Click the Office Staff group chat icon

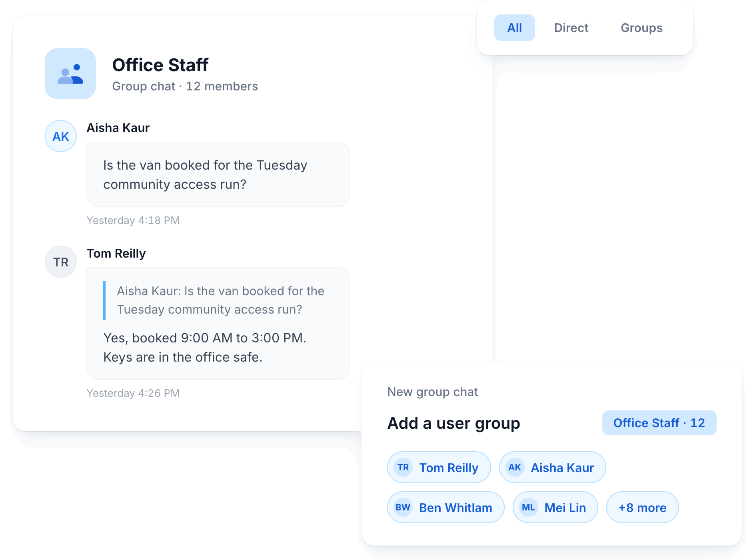pyautogui.click(x=70, y=74)
